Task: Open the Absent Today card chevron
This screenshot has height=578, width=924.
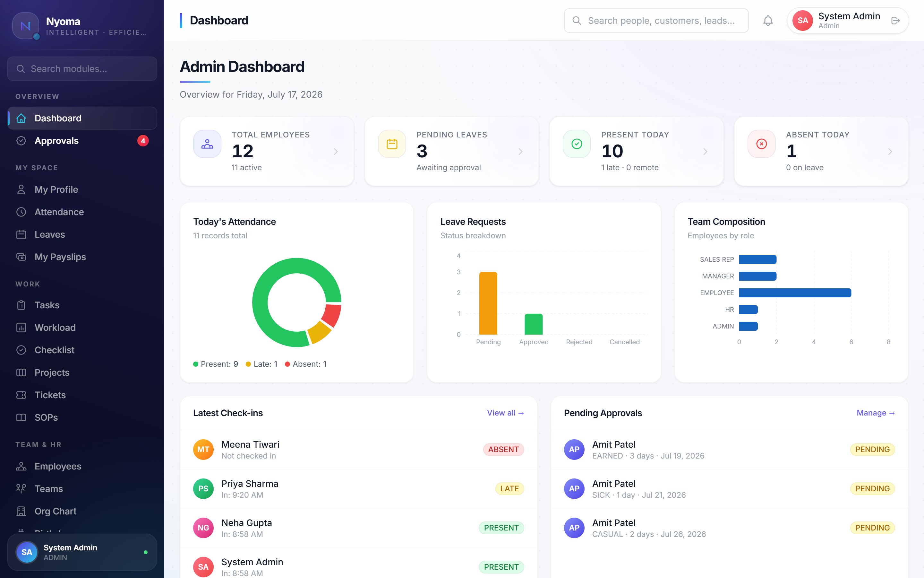Action: (890, 152)
